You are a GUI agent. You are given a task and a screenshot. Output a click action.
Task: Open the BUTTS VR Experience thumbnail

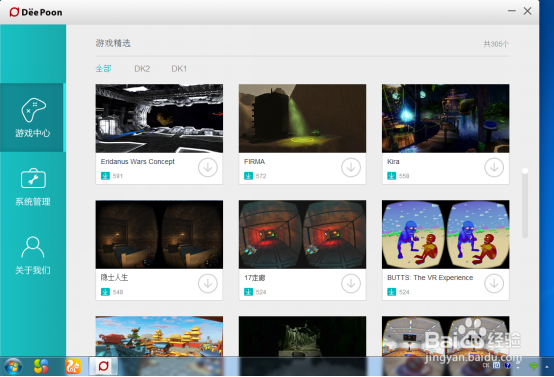(x=446, y=234)
